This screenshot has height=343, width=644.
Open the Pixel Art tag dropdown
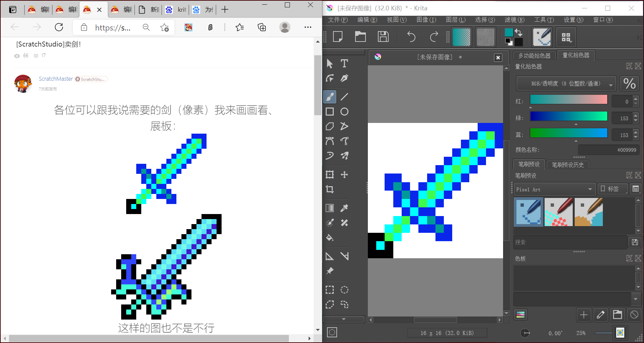[x=555, y=189]
